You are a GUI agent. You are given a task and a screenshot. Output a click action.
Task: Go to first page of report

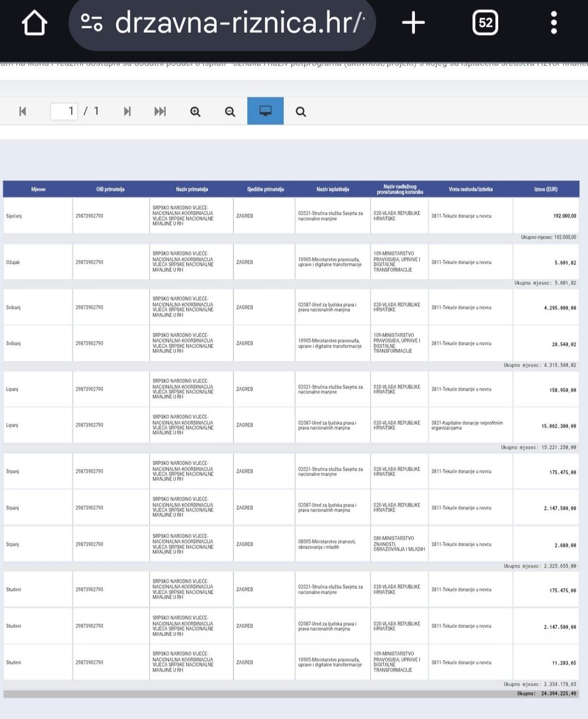click(x=23, y=111)
